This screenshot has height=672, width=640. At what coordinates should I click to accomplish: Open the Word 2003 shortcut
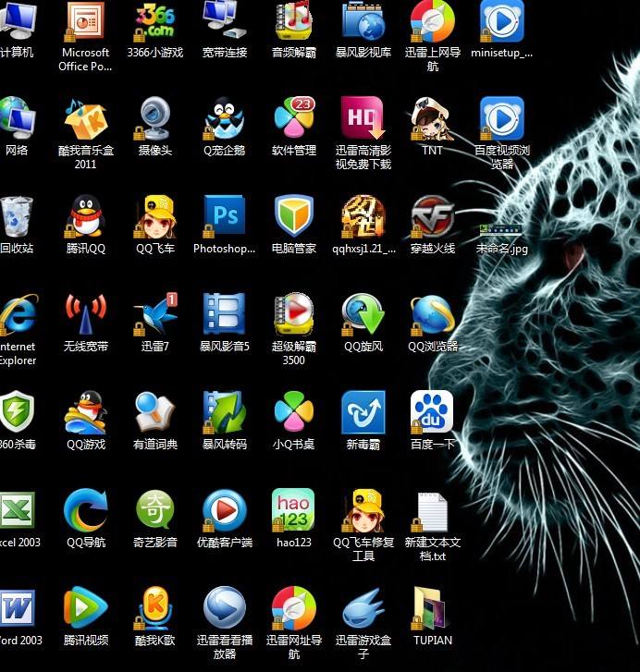[18, 608]
